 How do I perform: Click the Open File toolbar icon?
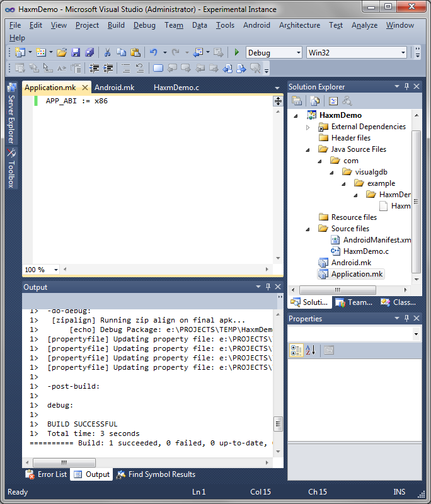pyautogui.click(x=62, y=52)
